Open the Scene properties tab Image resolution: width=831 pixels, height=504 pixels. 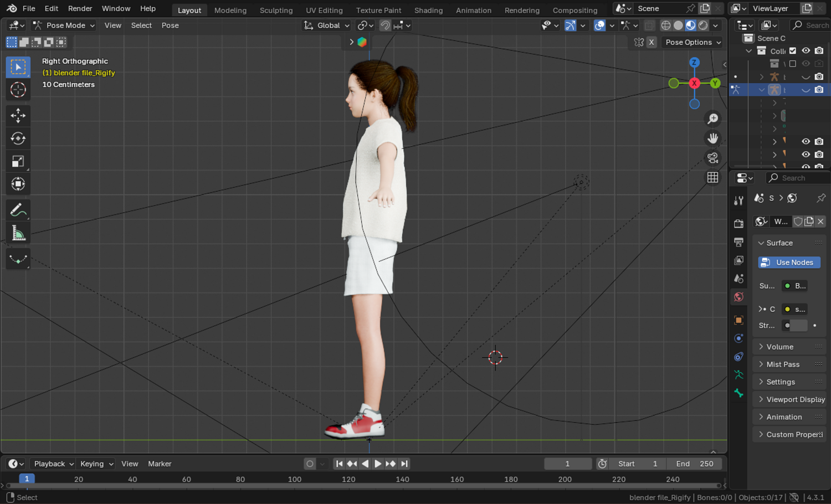[738, 279]
